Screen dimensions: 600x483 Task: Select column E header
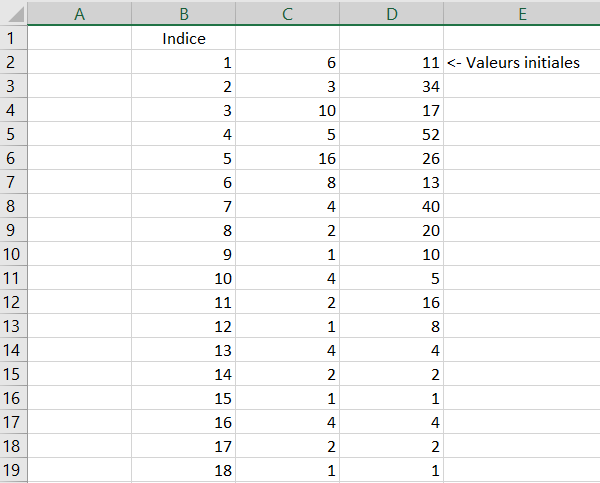[522, 14]
